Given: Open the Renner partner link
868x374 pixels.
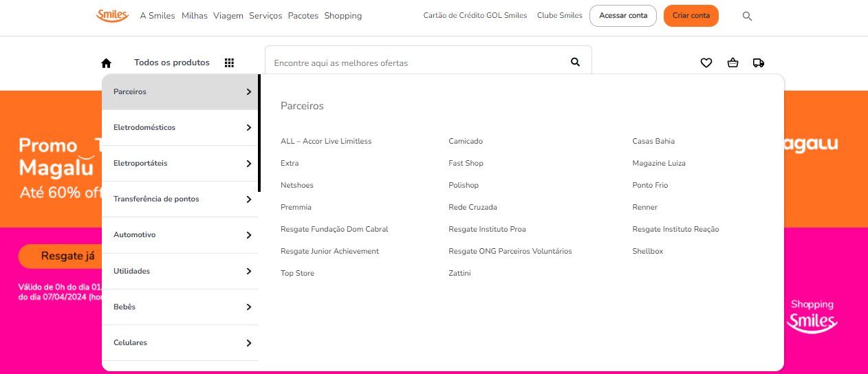Looking at the screenshot, I should [x=644, y=207].
